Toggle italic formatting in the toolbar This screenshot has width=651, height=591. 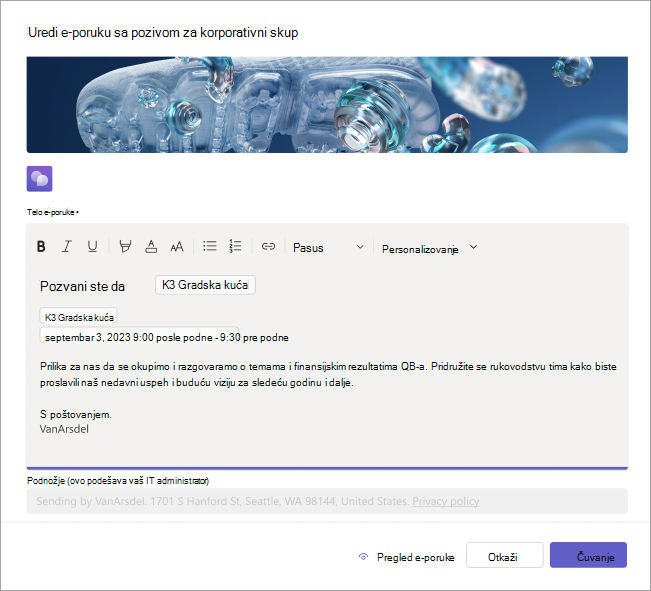click(x=66, y=247)
